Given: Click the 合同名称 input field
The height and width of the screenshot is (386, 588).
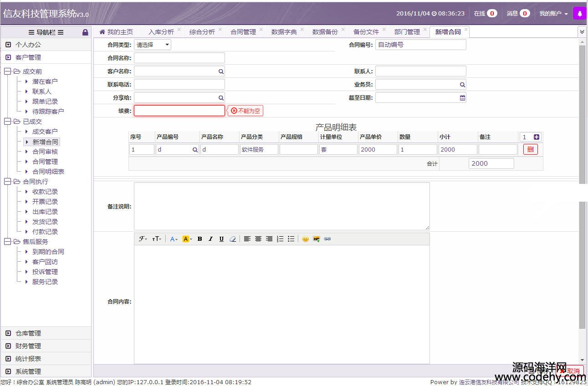Looking at the screenshot, I should (179, 58).
